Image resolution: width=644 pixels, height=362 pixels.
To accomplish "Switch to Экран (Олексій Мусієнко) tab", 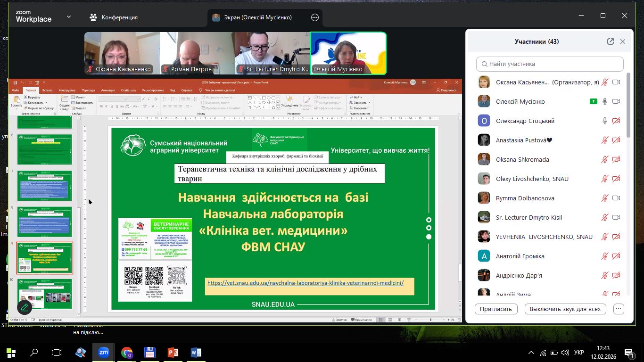I will (258, 17).
